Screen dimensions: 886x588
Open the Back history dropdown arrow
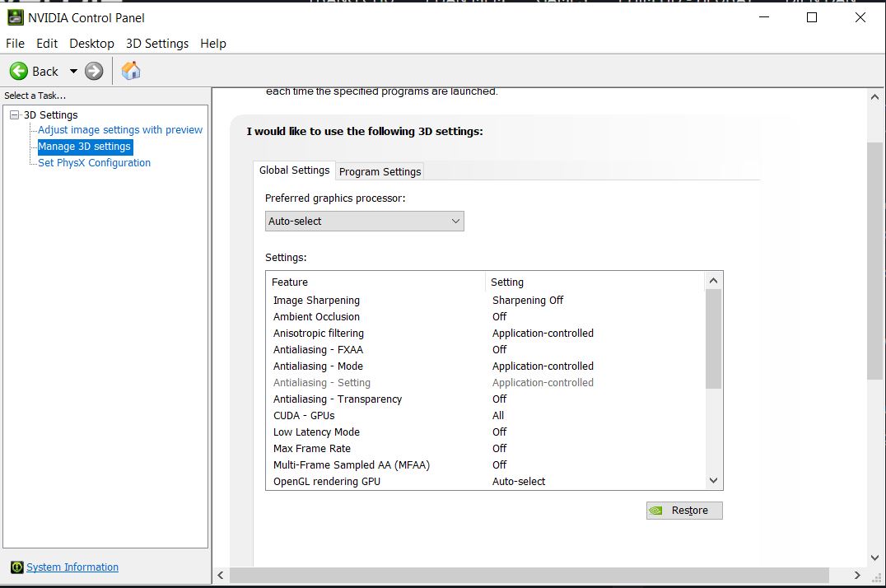click(x=73, y=72)
